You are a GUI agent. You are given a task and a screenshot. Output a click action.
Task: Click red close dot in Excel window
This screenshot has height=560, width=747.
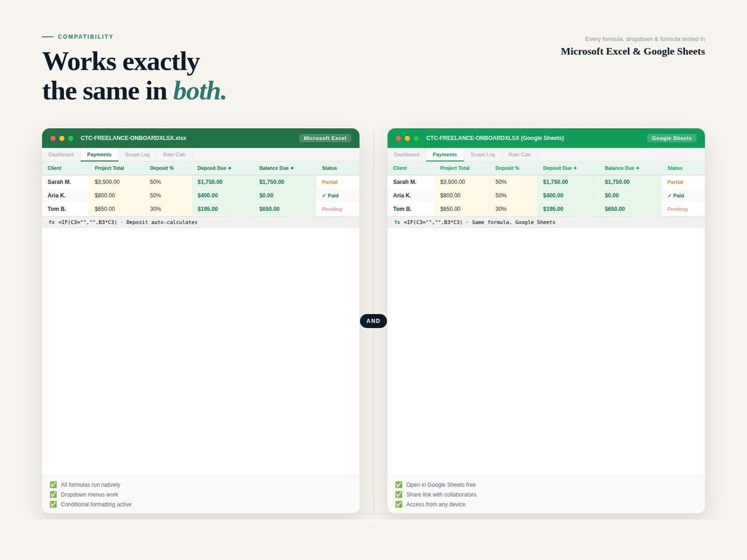coord(53,138)
